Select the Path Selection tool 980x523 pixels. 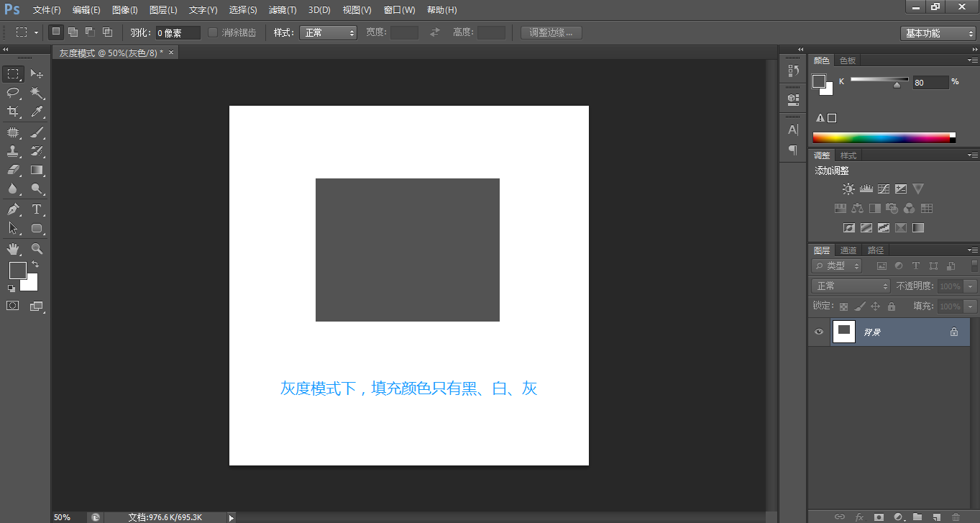click(x=13, y=228)
